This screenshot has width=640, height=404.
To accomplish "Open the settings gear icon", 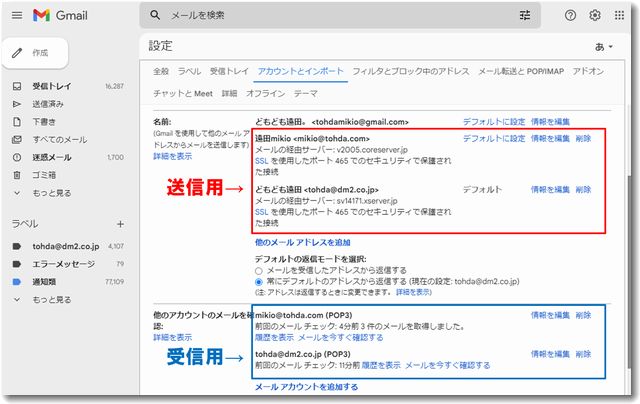I will (595, 16).
